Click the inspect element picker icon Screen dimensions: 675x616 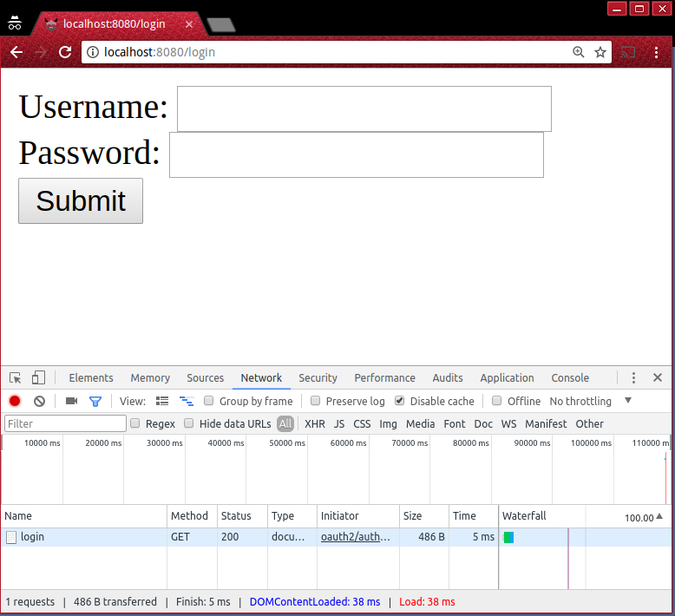16,378
